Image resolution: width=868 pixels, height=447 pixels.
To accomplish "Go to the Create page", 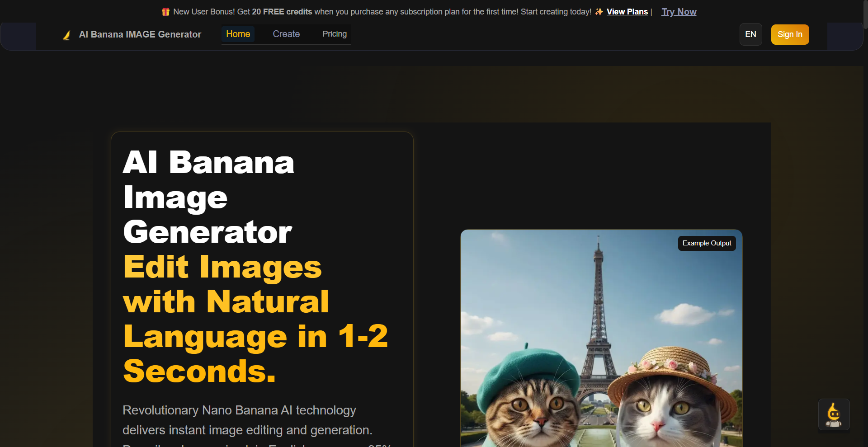I will tap(286, 34).
